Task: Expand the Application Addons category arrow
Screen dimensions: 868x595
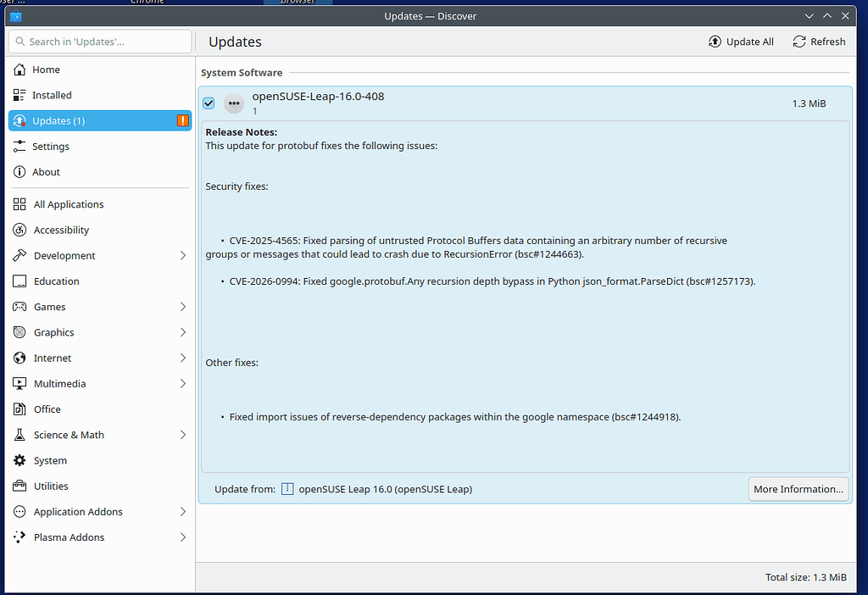Action: point(183,511)
